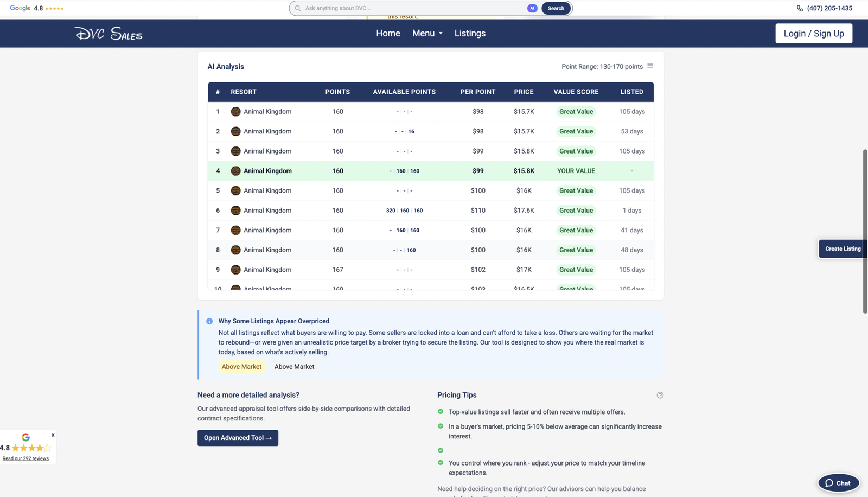Click the page vertical scrollbar
This screenshot has width=868, height=497.
click(x=865, y=231)
